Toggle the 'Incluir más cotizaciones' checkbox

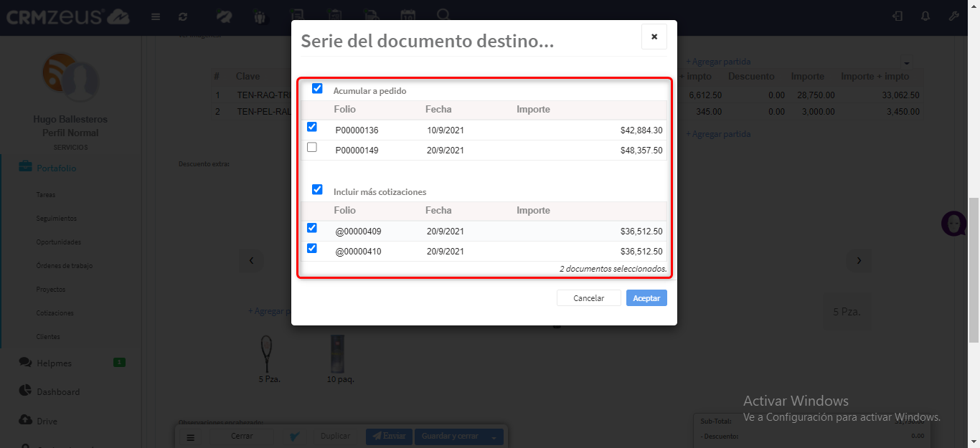point(317,190)
